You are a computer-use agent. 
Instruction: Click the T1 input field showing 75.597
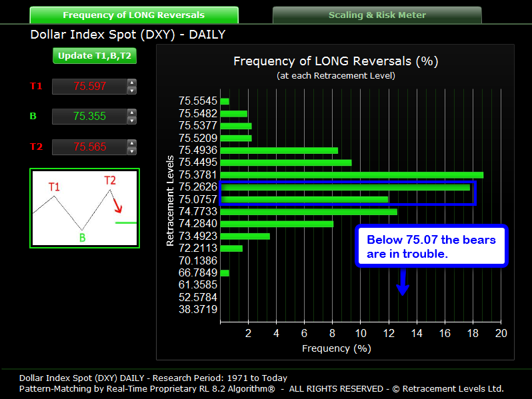89,86
